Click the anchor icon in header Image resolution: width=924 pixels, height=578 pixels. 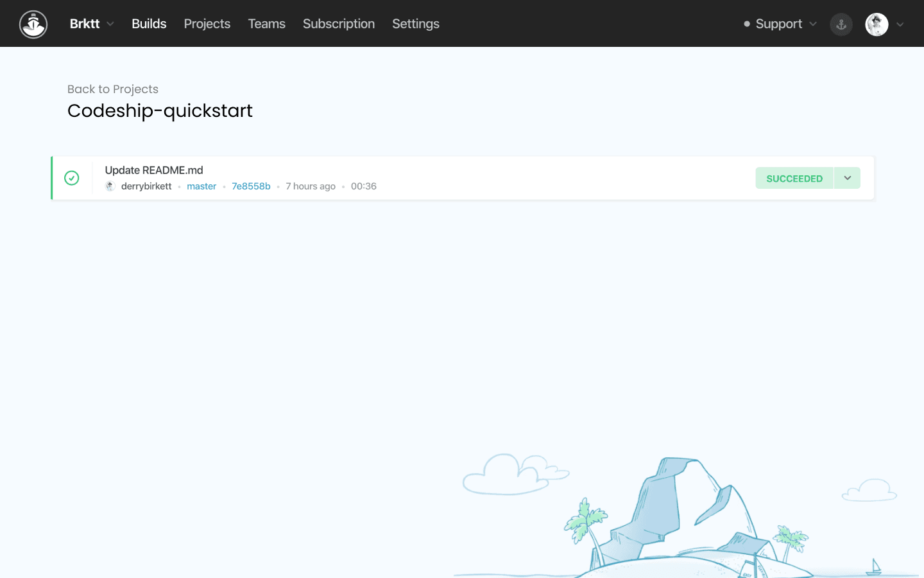point(841,24)
